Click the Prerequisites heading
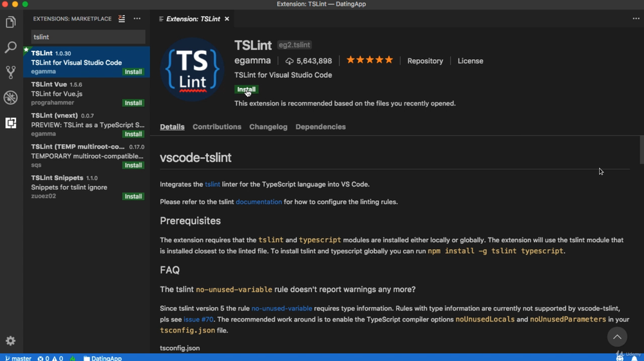This screenshot has height=361, width=644. [x=190, y=221]
